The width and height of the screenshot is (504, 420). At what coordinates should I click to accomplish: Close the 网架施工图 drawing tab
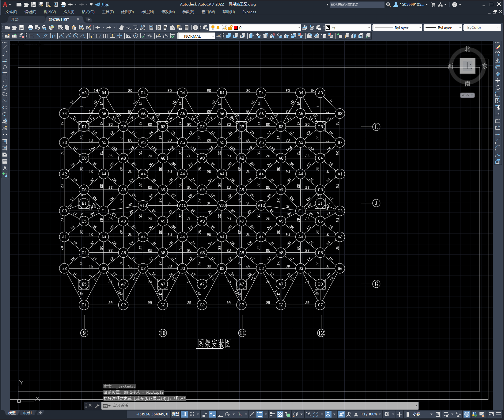78,19
